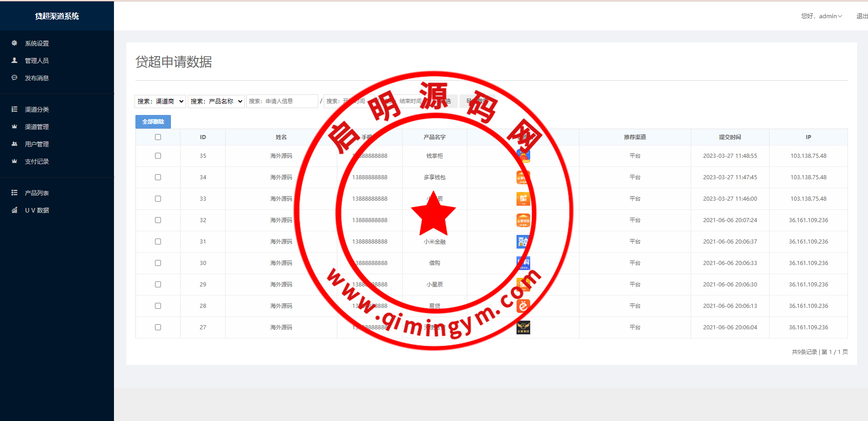Screen dimensions: 868x421
Task: Expand the 搜索：产品名称 dropdown
Action: (x=216, y=101)
